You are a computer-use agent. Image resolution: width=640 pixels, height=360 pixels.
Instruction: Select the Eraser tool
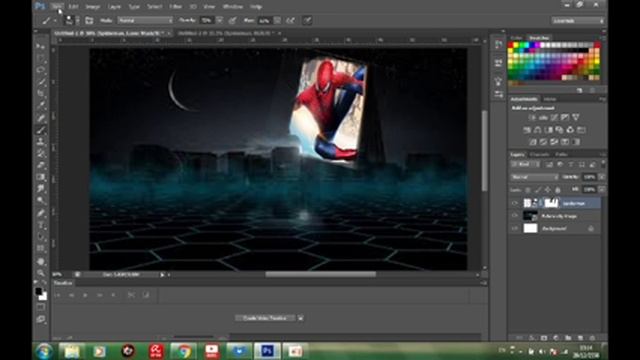41,166
